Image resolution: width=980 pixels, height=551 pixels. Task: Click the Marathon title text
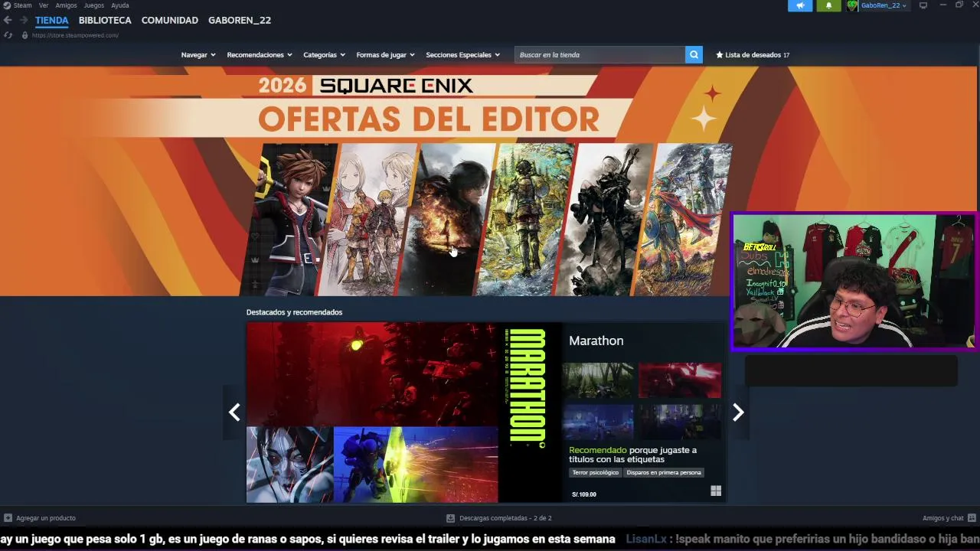(x=596, y=341)
